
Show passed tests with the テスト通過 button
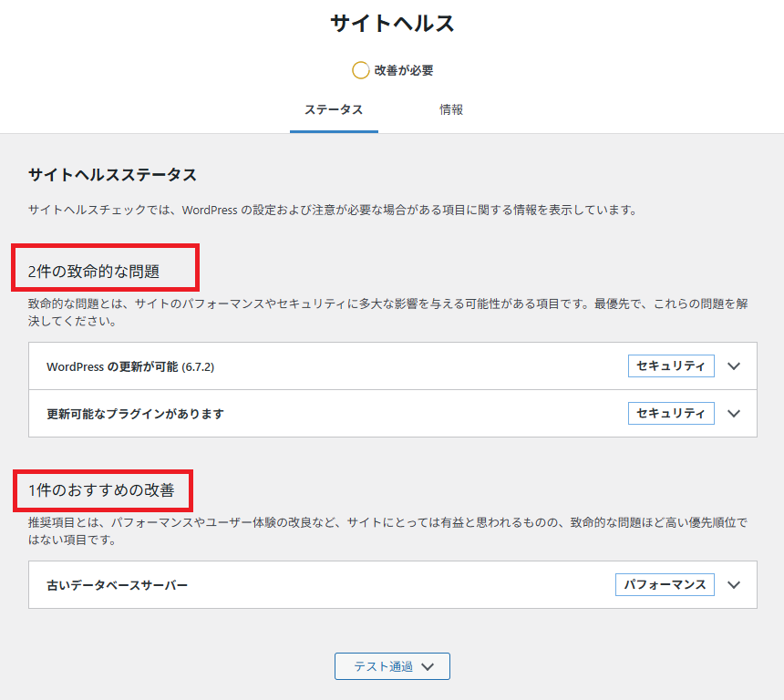coord(382,666)
